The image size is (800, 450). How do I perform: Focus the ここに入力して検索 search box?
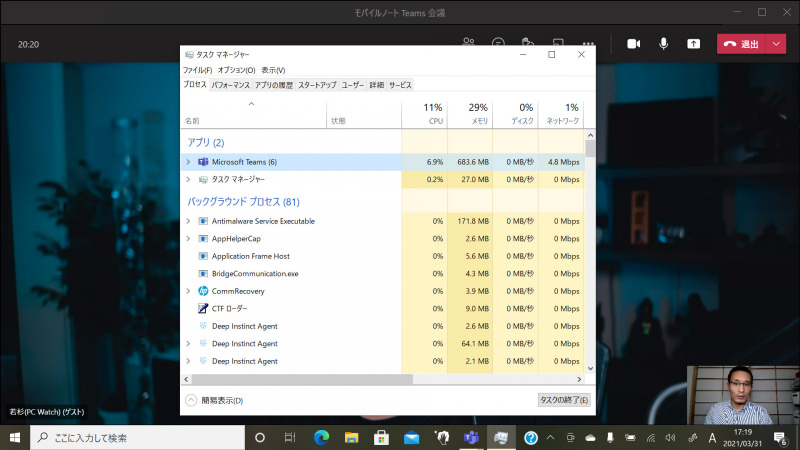138,438
